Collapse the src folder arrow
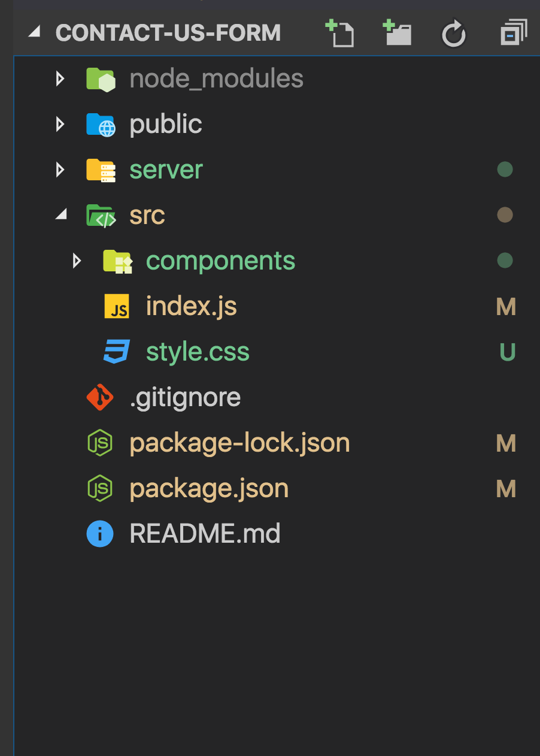Viewport: 540px width, 756px height. pos(61,215)
